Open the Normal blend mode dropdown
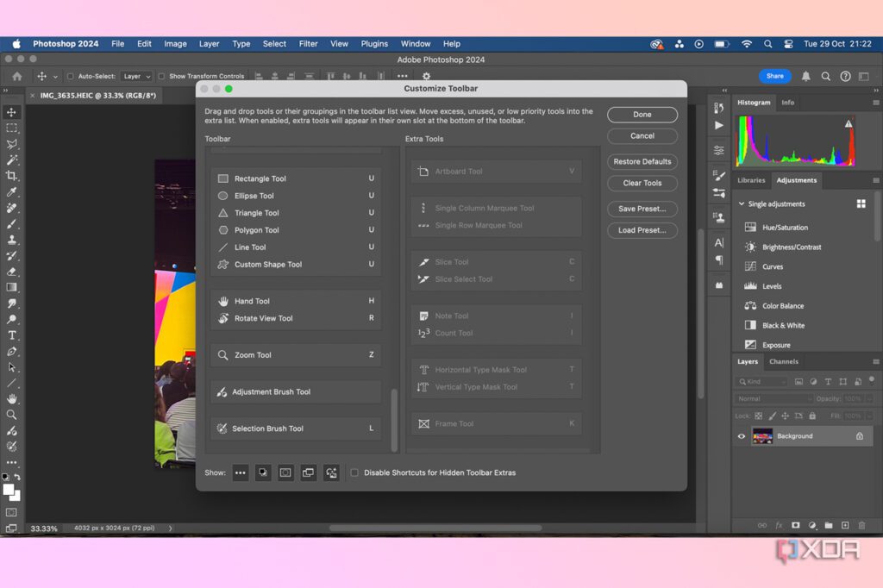The image size is (883, 588). [x=773, y=399]
